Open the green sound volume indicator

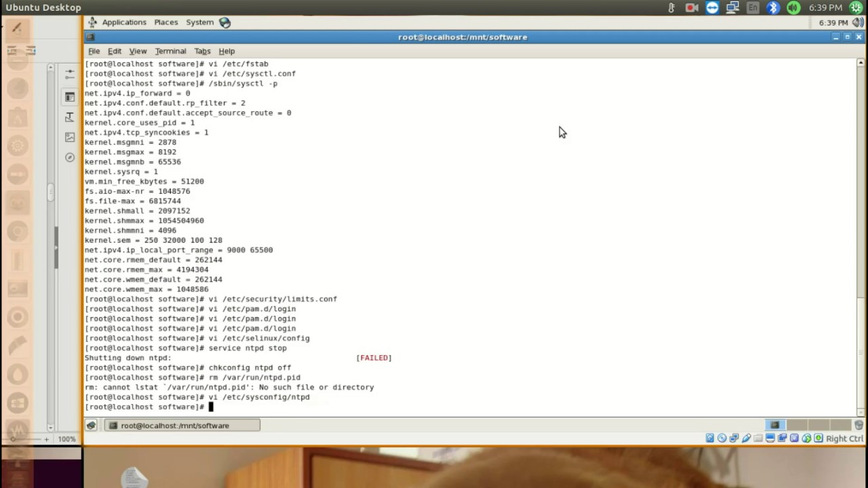pyautogui.click(x=793, y=7)
